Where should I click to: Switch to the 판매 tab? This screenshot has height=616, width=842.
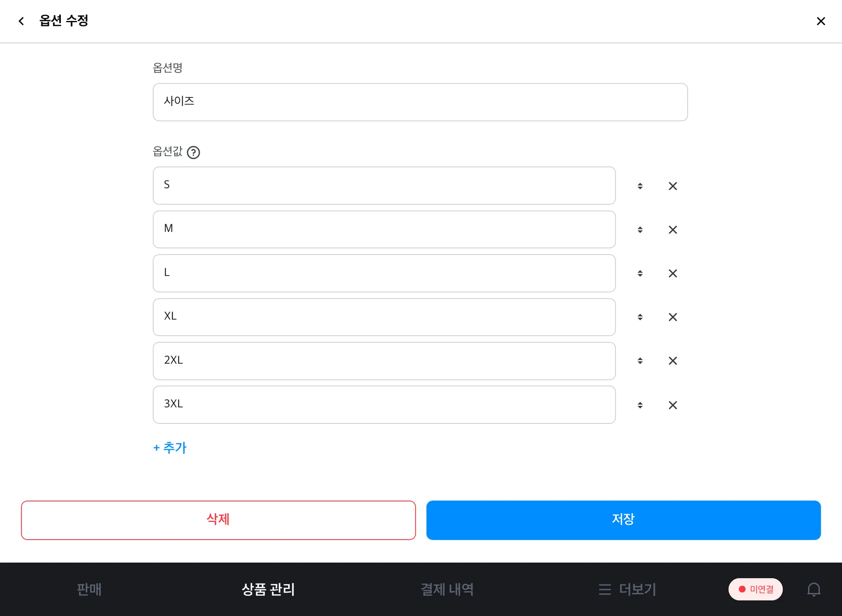pos(89,589)
